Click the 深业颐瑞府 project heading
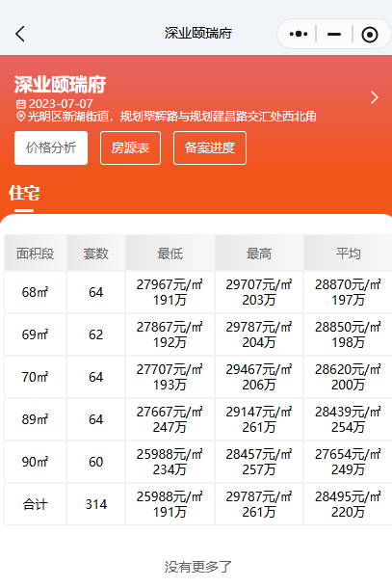This screenshot has height=588, width=392. 60,84
